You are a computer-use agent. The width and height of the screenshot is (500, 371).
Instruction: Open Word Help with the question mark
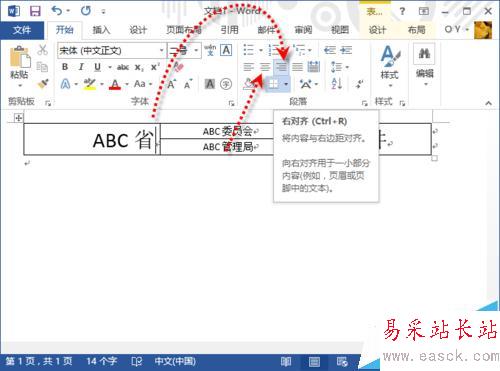click(x=402, y=11)
